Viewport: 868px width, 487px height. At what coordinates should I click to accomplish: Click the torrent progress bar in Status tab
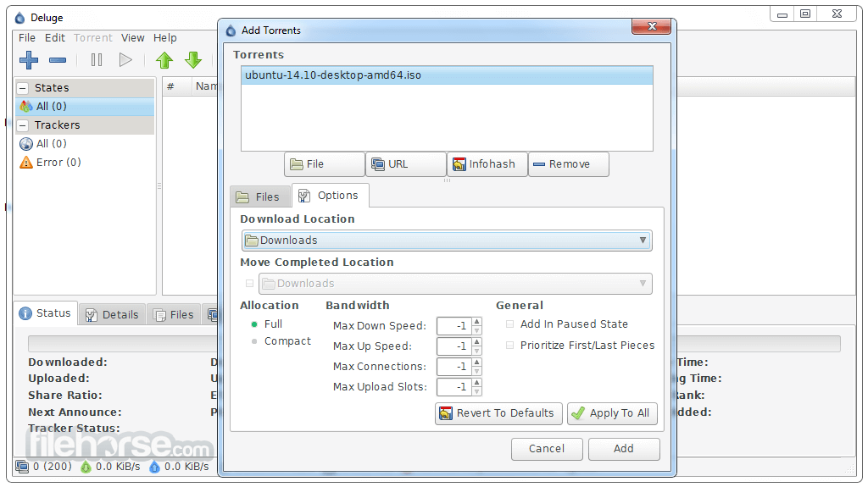click(x=434, y=344)
